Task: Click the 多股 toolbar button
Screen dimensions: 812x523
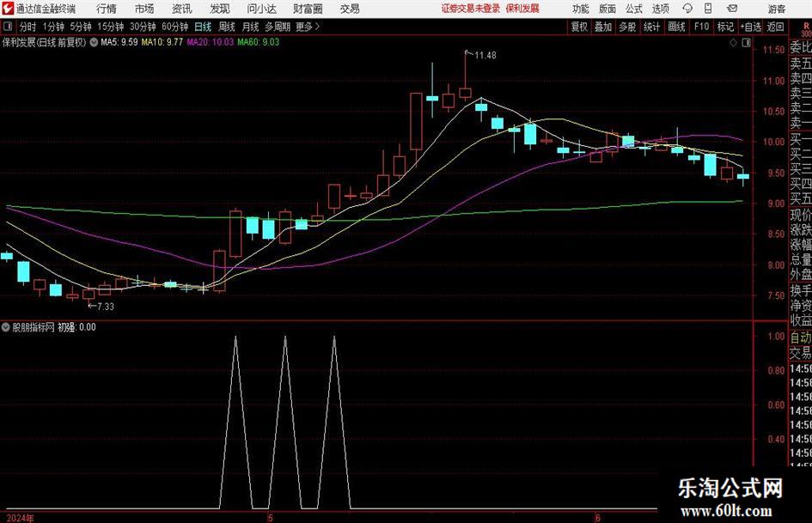Action: [627, 27]
